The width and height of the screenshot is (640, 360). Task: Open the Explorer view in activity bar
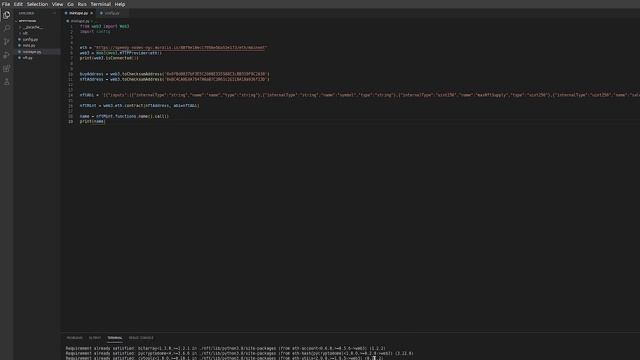tap(7, 15)
